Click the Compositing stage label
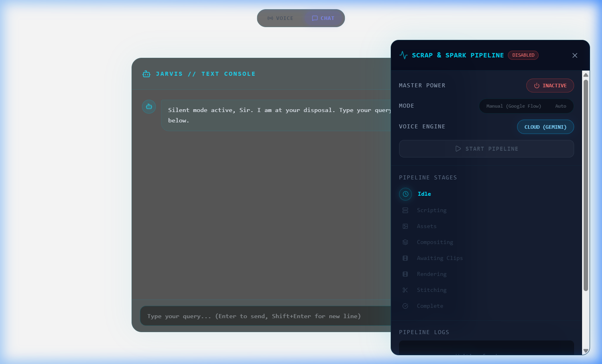 point(435,242)
